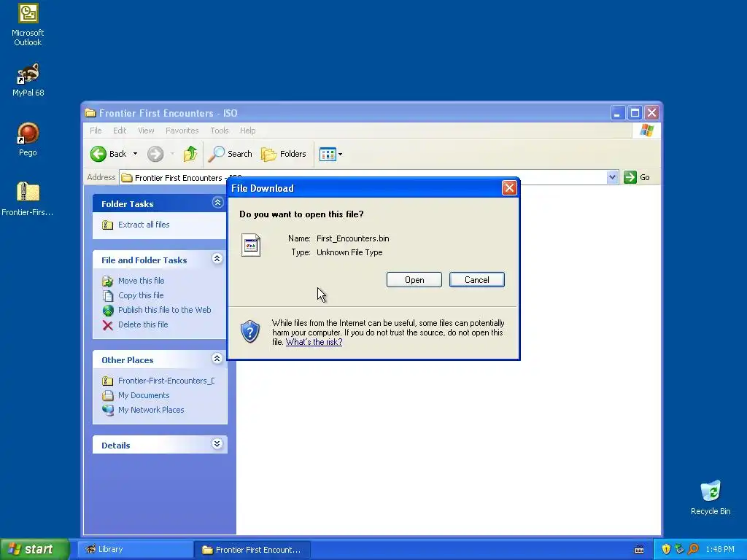Click the Windows flag logo in Explorer
This screenshot has width=747, height=560.
pos(646,130)
